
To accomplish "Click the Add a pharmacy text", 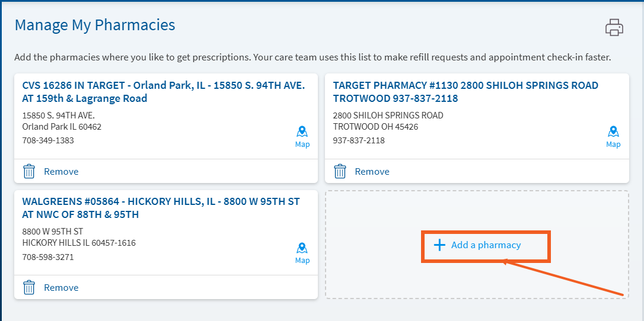I will [486, 245].
